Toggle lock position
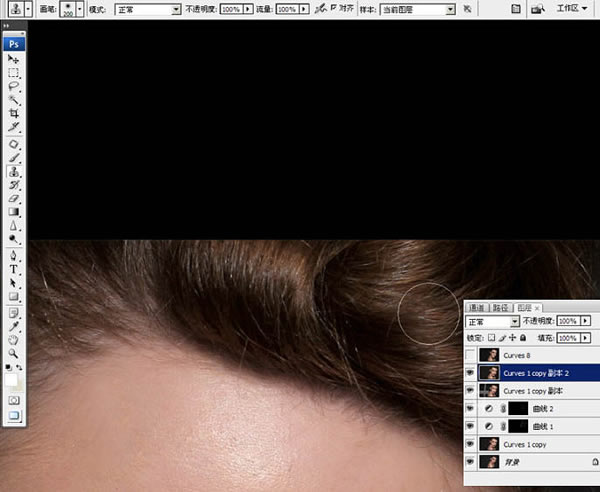600x492 pixels. pos(513,338)
